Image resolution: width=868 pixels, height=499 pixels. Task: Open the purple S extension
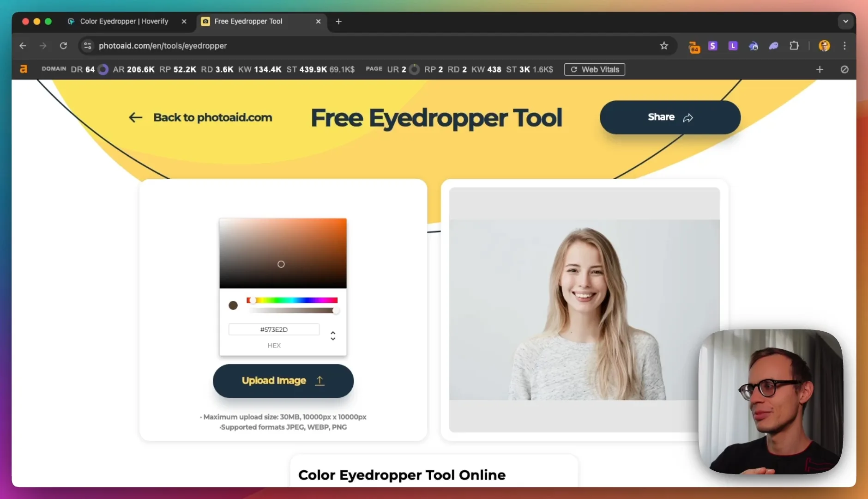coord(713,46)
